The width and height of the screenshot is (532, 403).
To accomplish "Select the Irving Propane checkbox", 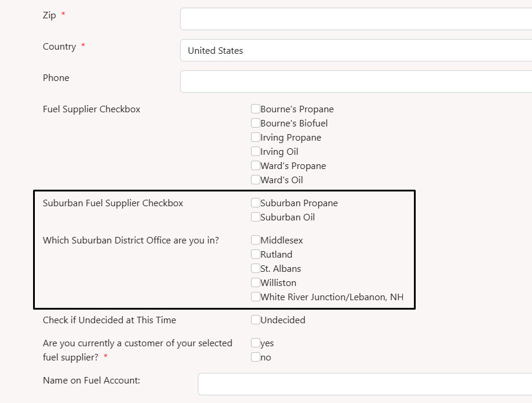I will [256, 137].
